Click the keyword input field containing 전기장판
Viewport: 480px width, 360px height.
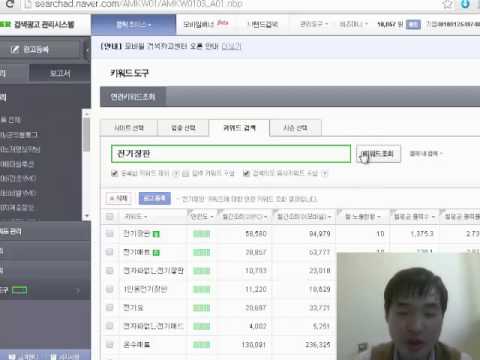pos(231,154)
